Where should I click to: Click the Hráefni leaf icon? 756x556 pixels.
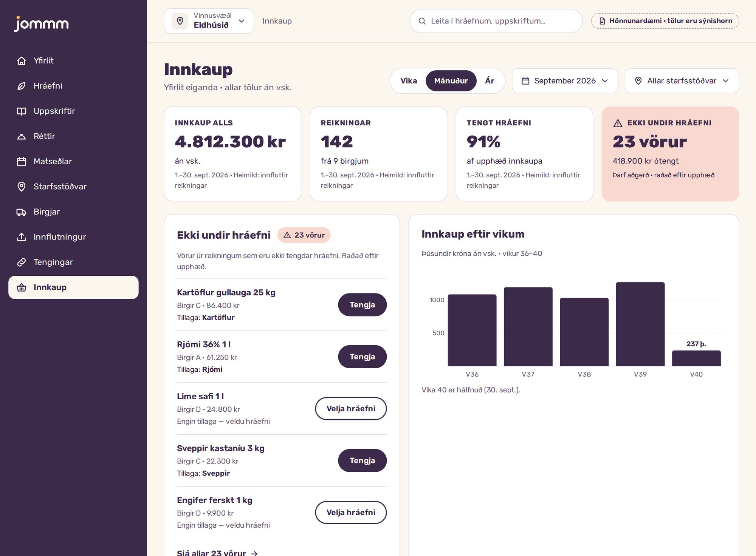point(22,86)
